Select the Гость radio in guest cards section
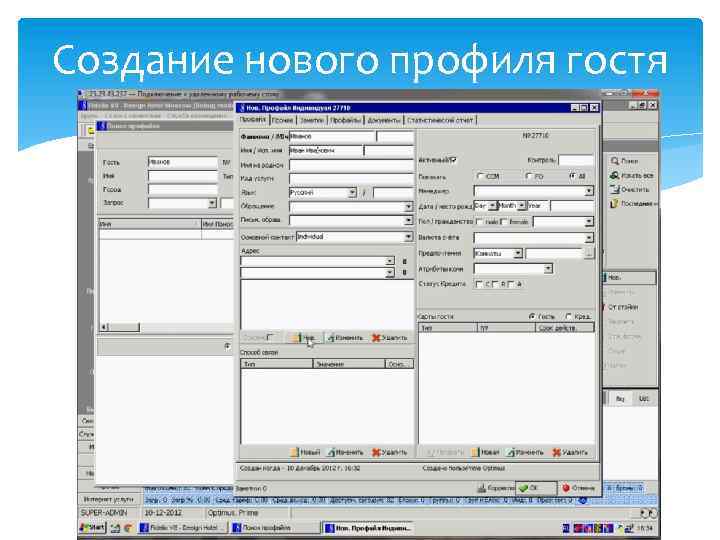720x540 pixels. [x=532, y=316]
